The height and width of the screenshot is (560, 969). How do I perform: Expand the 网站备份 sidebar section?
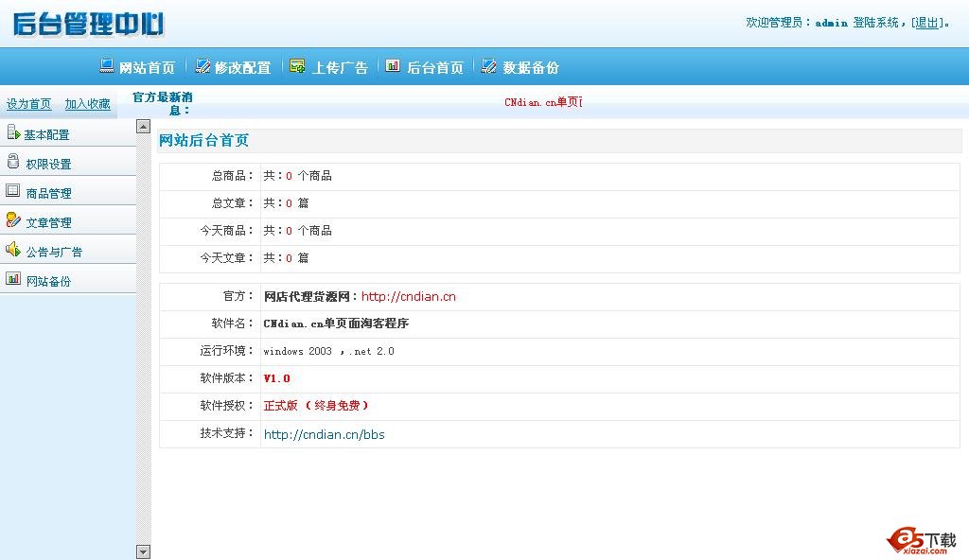tap(48, 281)
